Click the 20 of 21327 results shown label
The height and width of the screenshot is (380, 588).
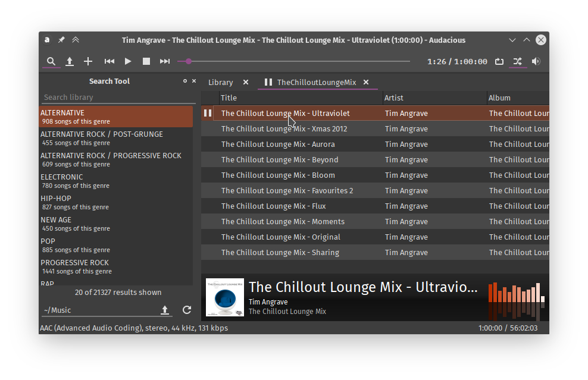[118, 293]
